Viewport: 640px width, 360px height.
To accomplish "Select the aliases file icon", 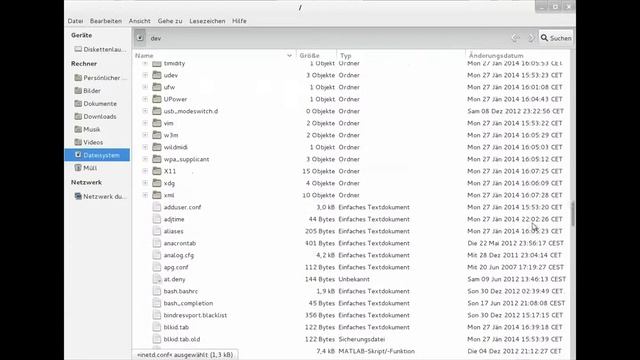I will coord(157,231).
